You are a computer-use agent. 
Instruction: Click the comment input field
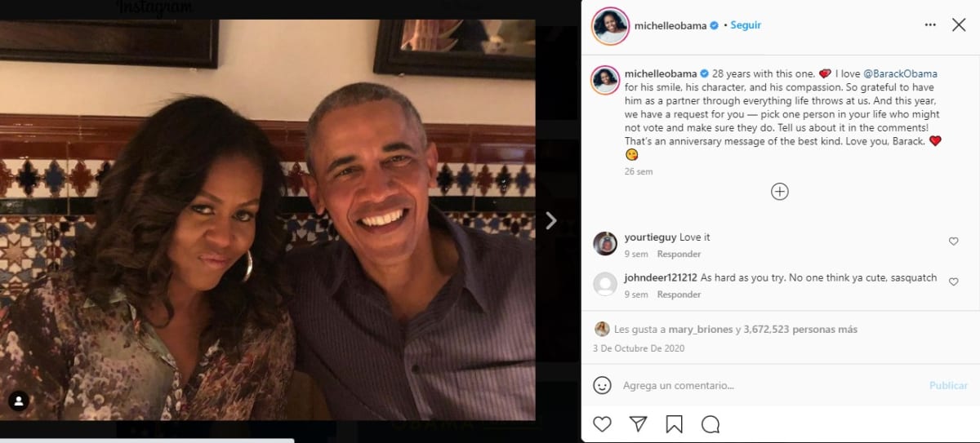pos(768,385)
